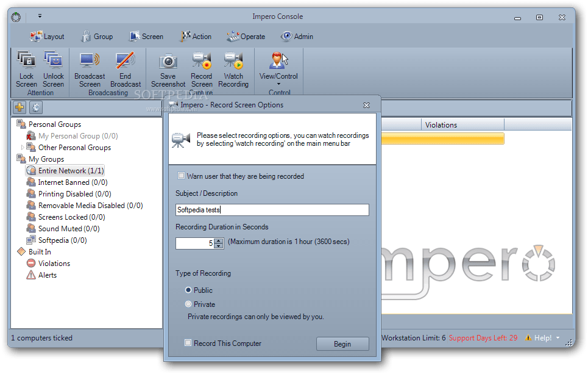Click Support Days Left: 29 text
Image resolution: width=588 pixels, height=374 pixels.
[x=483, y=337]
